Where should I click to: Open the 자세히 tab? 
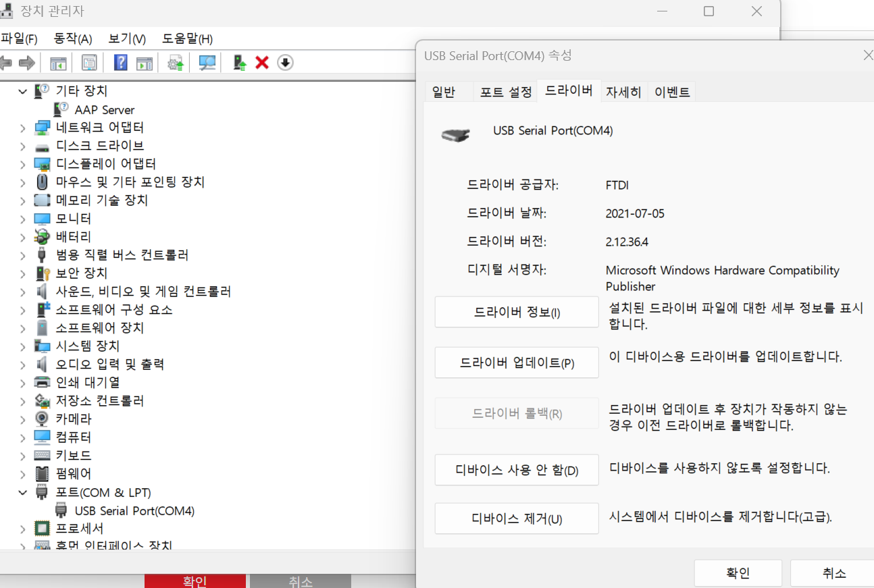623,92
